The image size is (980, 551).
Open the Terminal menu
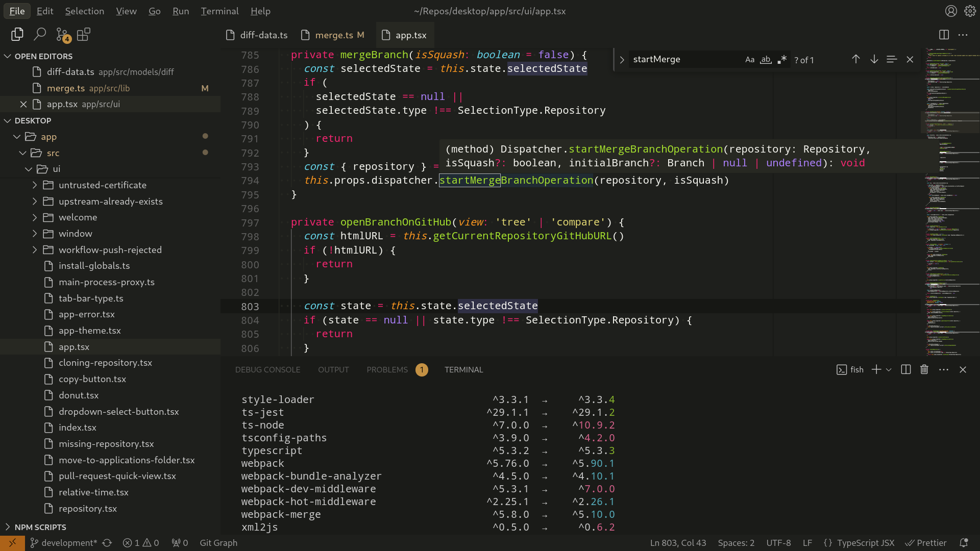219,11
